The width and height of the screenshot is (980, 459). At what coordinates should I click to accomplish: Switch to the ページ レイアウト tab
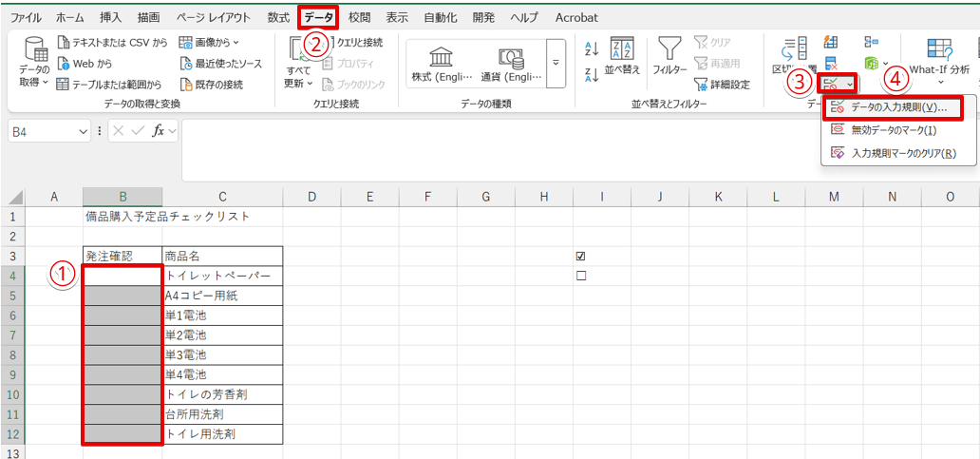pyautogui.click(x=213, y=17)
